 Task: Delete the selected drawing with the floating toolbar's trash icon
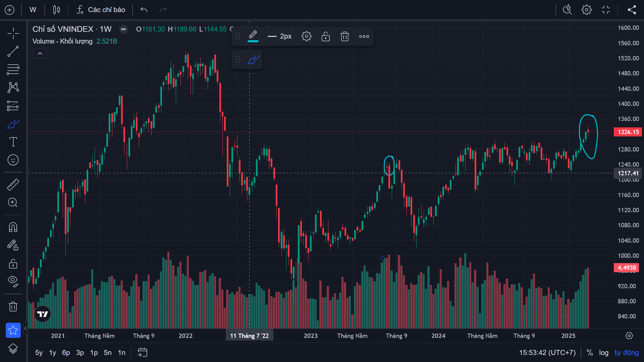click(345, 36)
